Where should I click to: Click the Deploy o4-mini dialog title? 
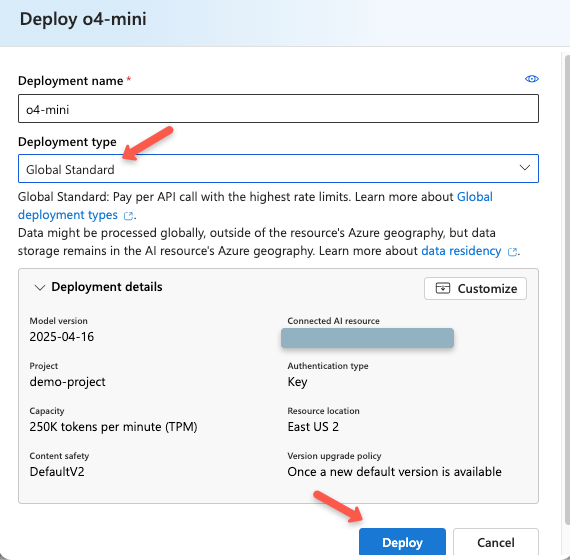pyautogui.click(x=83, y=19)
